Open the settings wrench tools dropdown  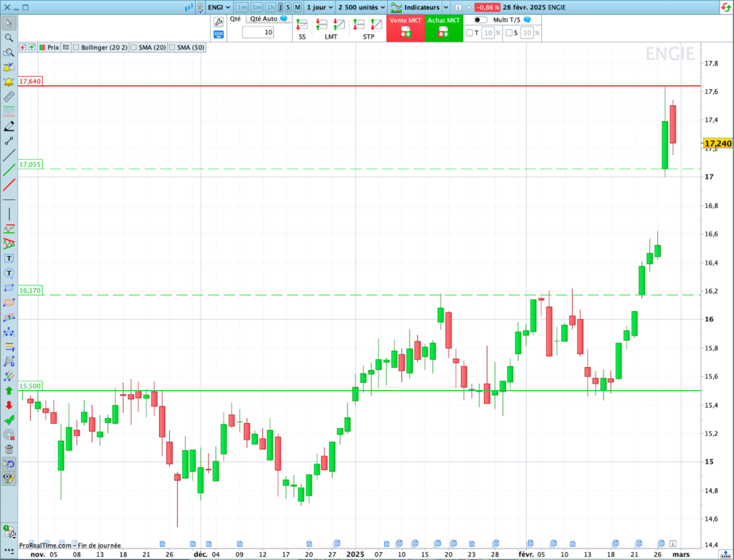click(x=10, y=532)
